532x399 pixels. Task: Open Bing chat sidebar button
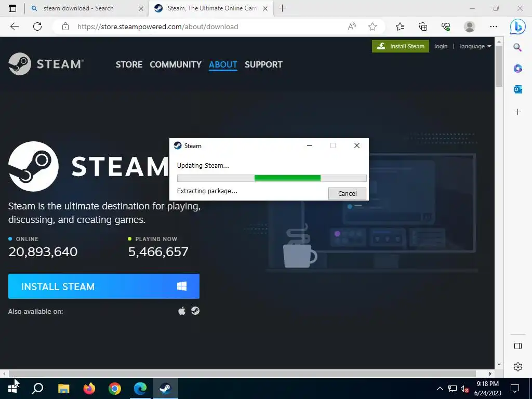tap(518, 26)
